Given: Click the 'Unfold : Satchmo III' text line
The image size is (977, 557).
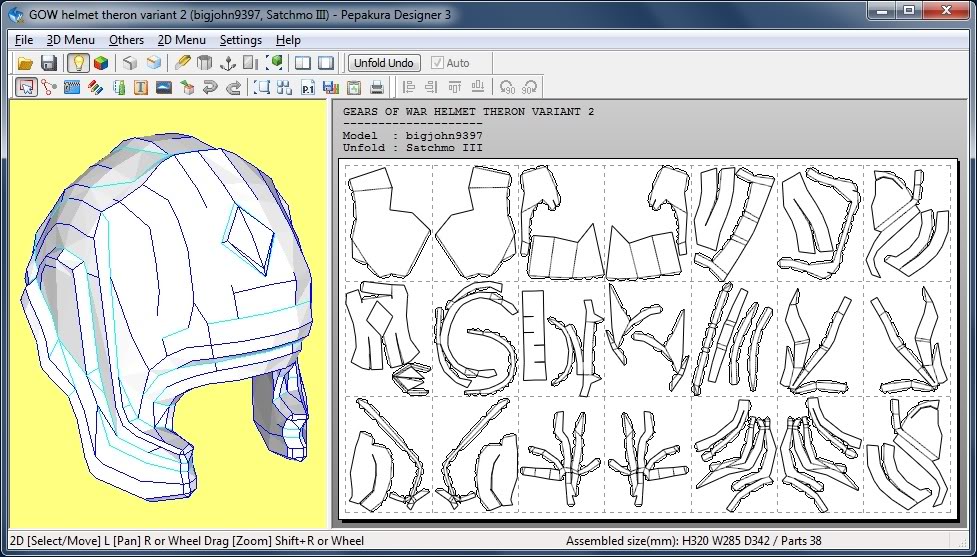Looking at the screenshot, I should click(412, 148).
